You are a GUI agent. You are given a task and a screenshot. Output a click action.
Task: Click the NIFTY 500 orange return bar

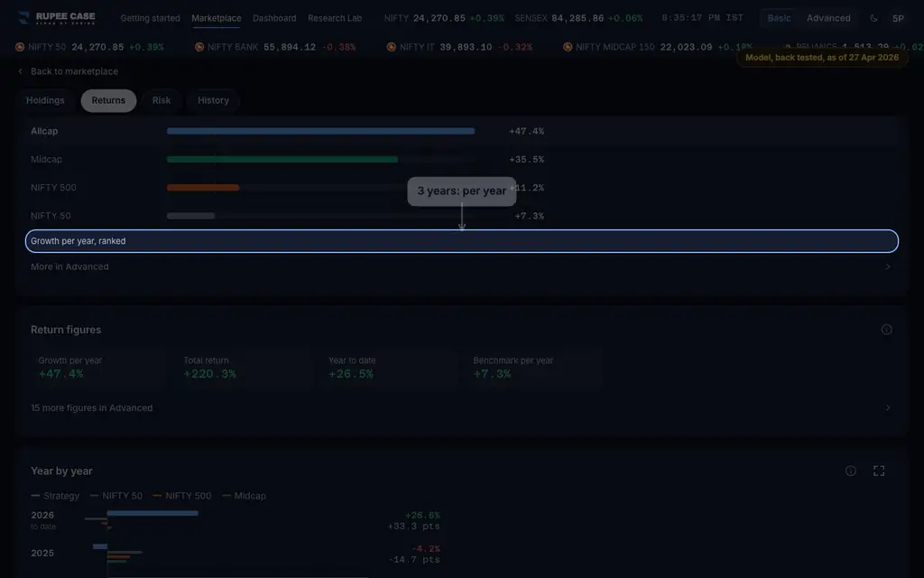[203, 188]
